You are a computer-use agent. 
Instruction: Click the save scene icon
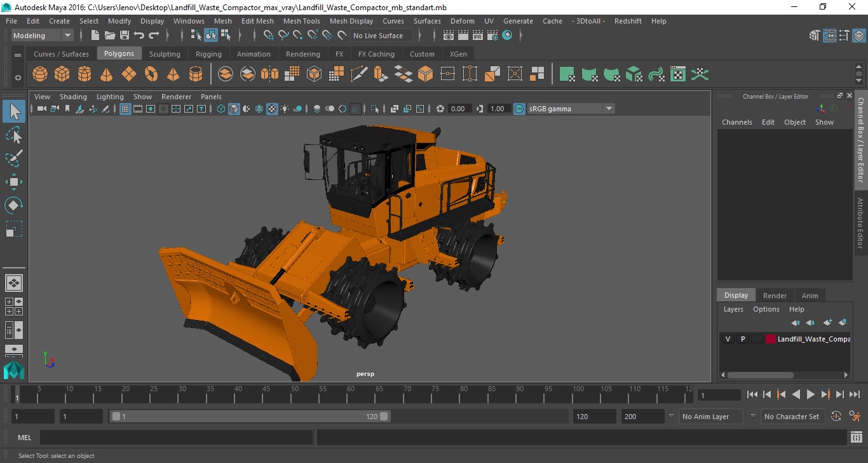coord(125,36)
